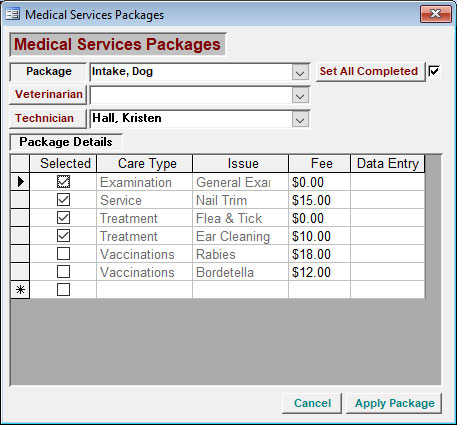Open the Package dropdown list
The height and width of the screenshot is (425, 457).
click(300, 72)
